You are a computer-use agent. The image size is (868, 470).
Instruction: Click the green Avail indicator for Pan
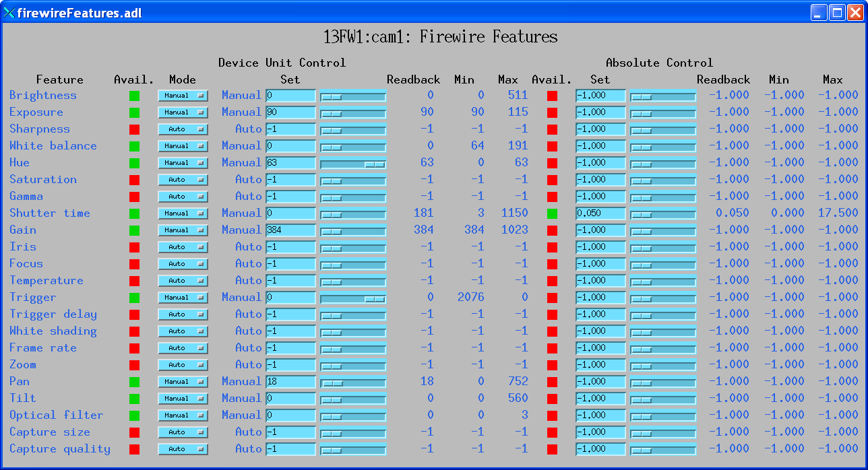(x=133, y=381)
